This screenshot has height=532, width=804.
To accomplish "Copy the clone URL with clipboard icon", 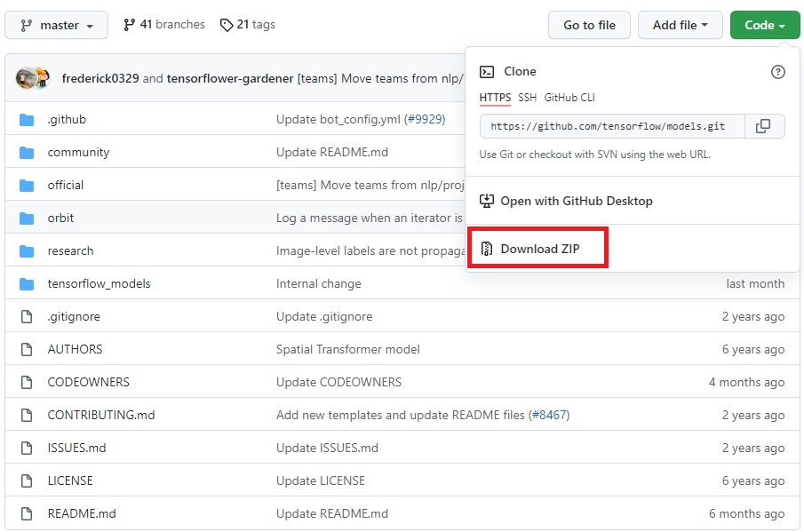I will [x=763, y=126].
